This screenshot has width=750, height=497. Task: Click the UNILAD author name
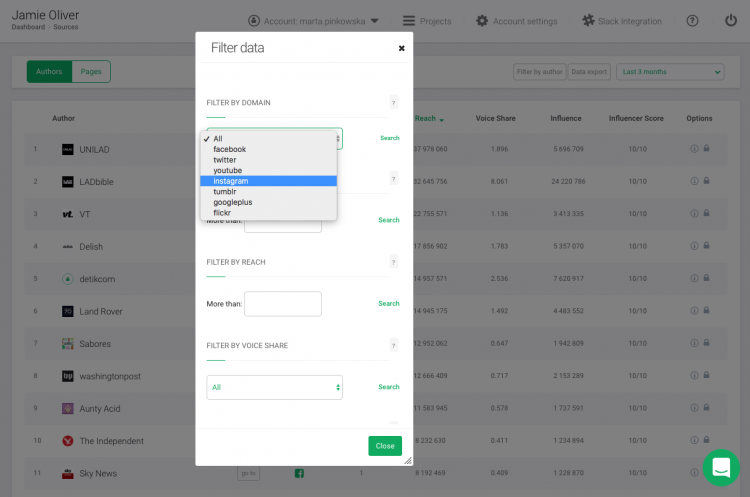pos(94,150)
